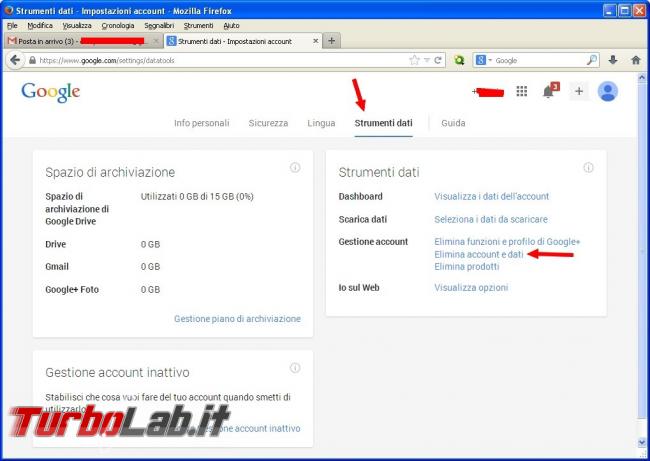Image resolution: width=650 pixels, height=461 pixels.
Task: Open the Downloads arrow icon
Action: tap(613, 61)
